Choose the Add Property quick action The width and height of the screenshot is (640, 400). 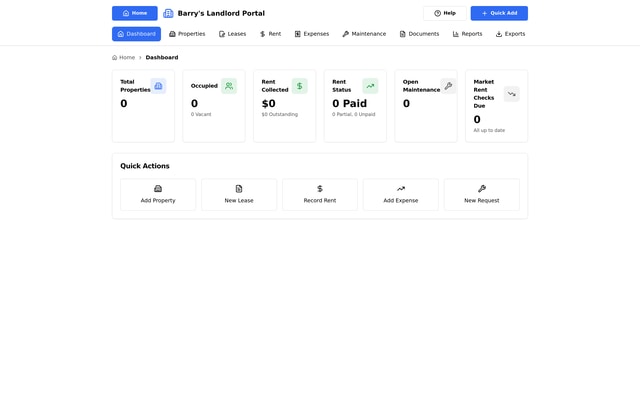[158, 194]
